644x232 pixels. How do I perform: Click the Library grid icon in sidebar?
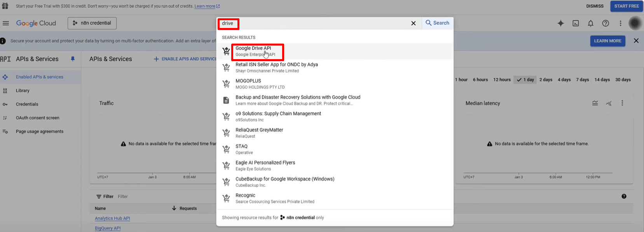click(5, 91)
